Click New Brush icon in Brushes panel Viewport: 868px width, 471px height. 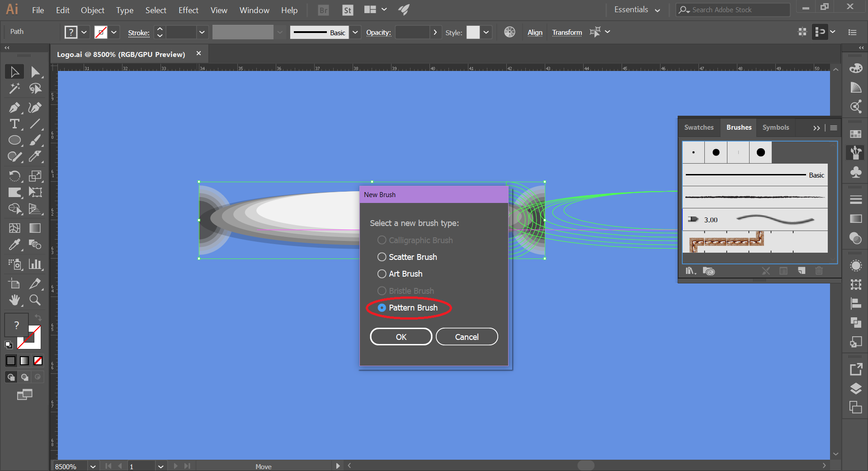point(802,271)
